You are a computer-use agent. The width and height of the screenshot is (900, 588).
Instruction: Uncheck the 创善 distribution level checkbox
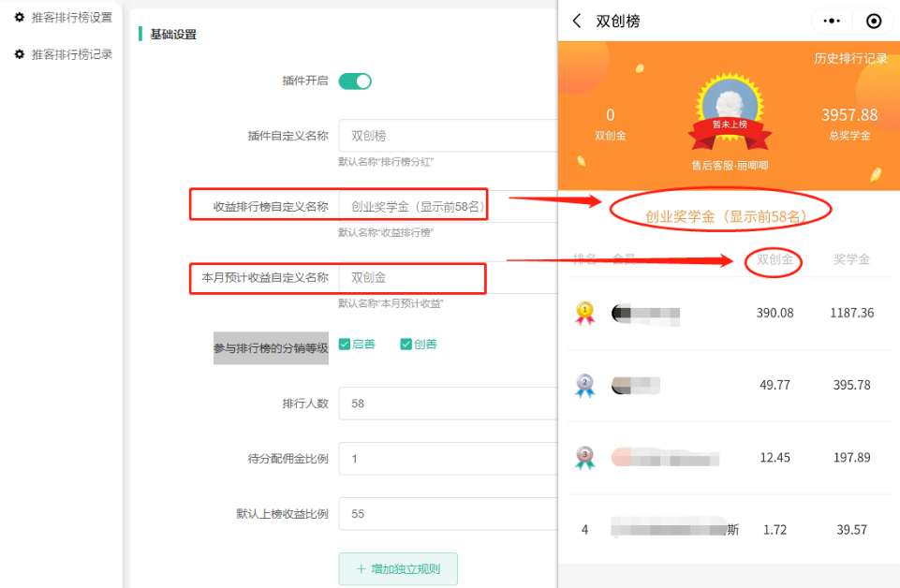coord(406,344)
